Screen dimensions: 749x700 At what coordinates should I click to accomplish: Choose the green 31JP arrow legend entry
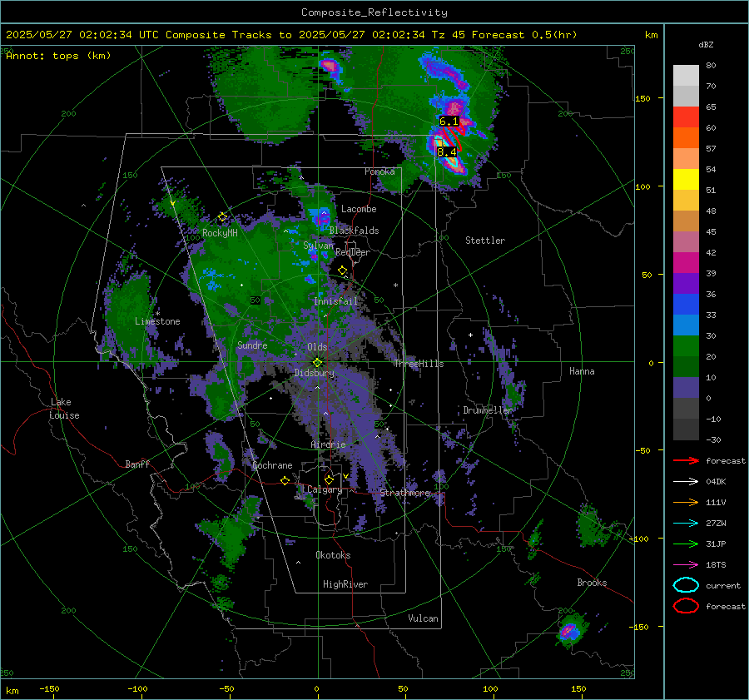click(x=686, y=544)
